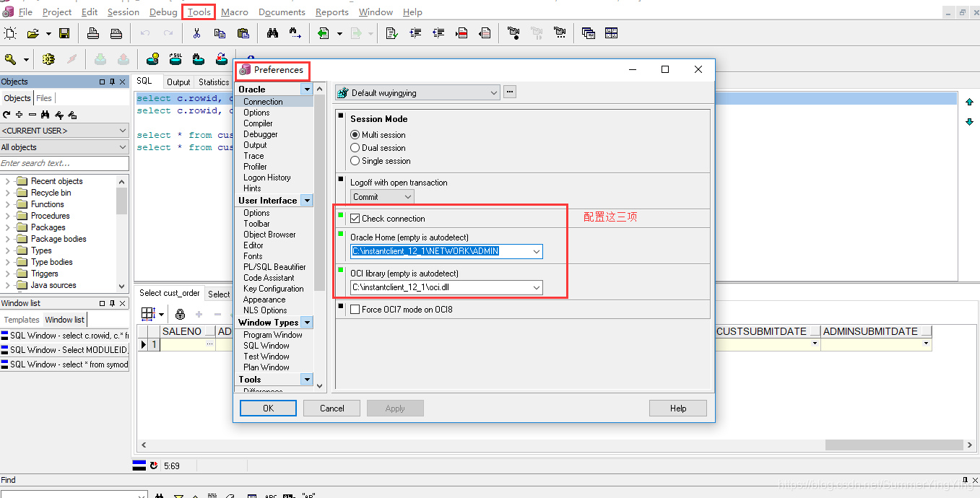Click the Copy toolbar icon
980x498 pixels.
[x=220, y=33]
